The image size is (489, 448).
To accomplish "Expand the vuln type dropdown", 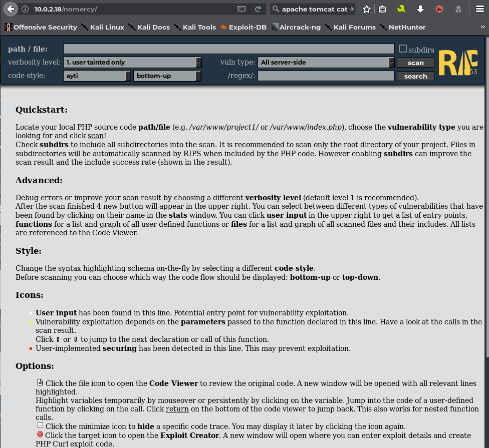I will click(x=327, y=63).
